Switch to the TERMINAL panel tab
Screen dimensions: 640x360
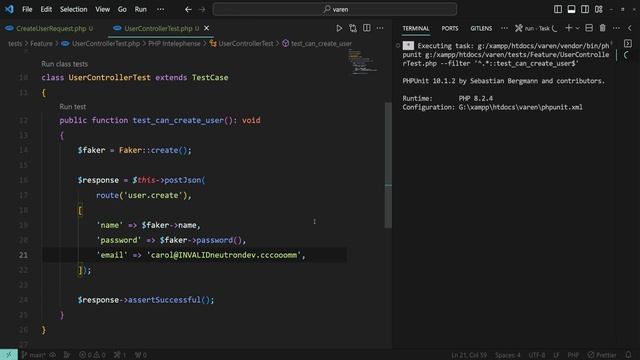click(416, 28)
